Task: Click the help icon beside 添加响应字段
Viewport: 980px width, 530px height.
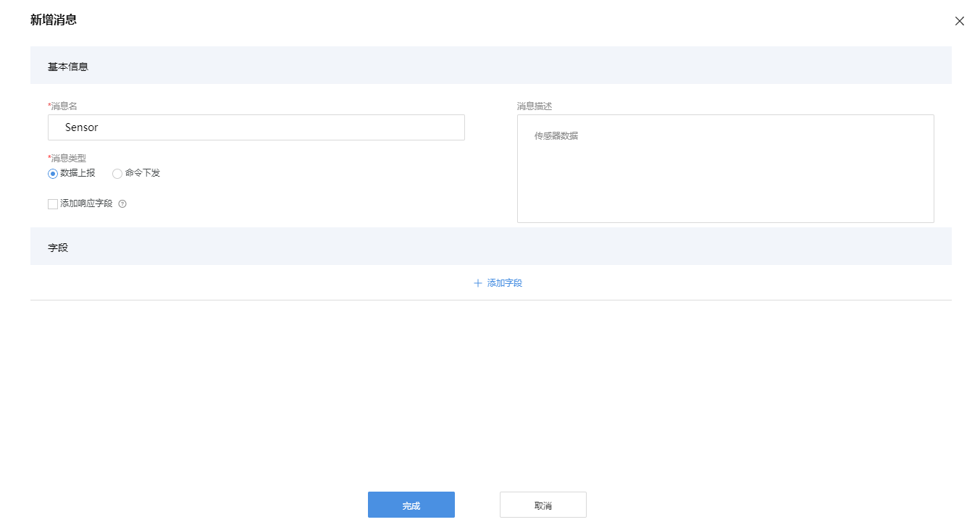Action: (x=122, y=204)
